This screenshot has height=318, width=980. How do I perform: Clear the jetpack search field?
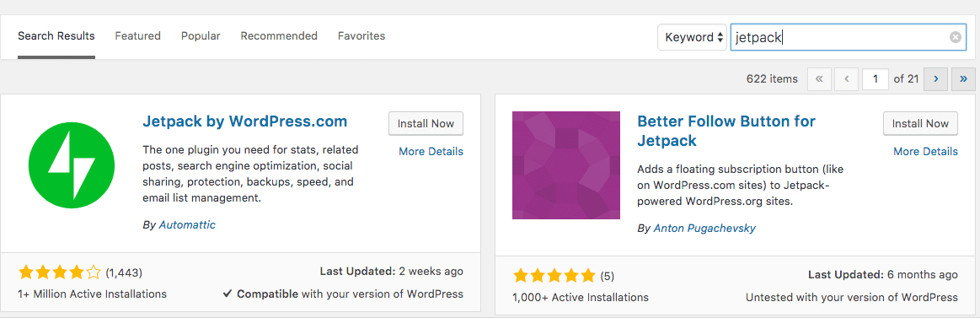955,37
